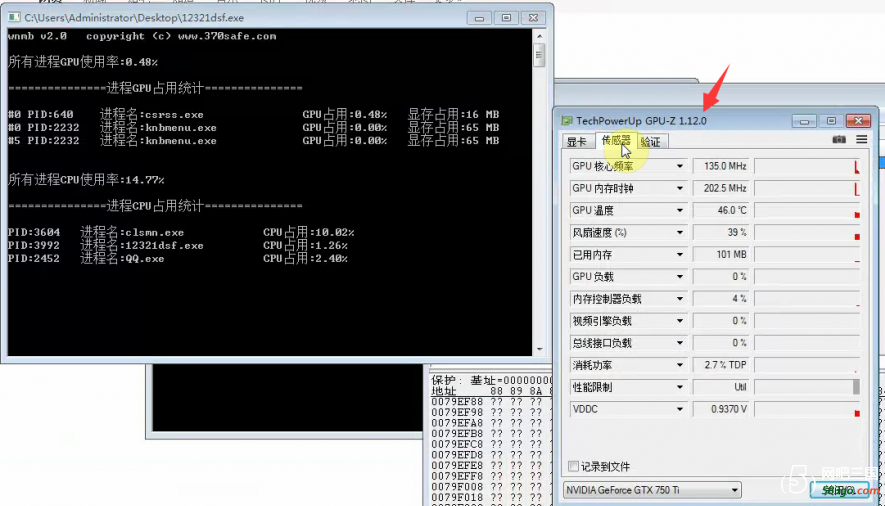The width and height of the screenshot is (885, 506).
Task: Click the 性能限制 history graph bar
Action: [807, 388]
